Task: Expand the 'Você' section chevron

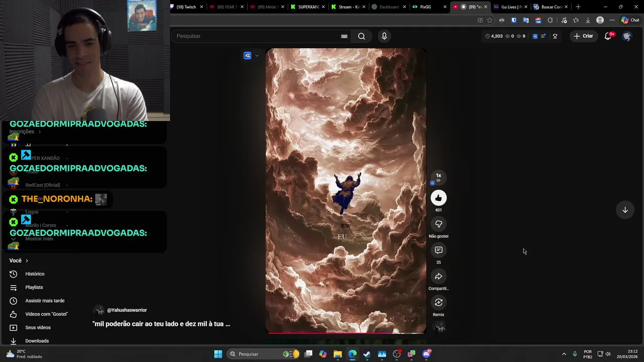Action: click(27, 261)
